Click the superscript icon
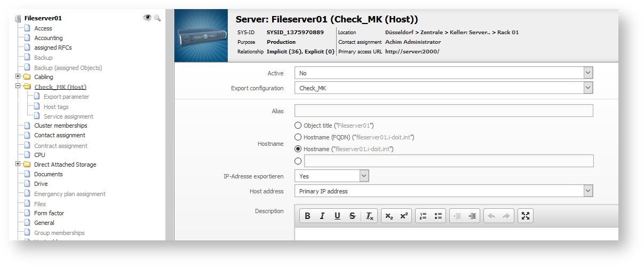Screen dimensions: 644x266 coord(404,216)
